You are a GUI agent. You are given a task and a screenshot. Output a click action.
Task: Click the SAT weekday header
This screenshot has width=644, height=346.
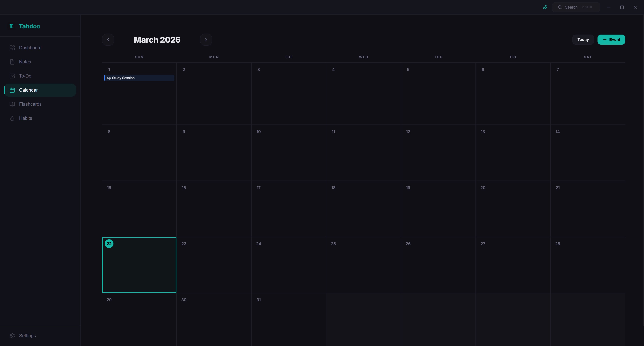[x=588, y=57]
